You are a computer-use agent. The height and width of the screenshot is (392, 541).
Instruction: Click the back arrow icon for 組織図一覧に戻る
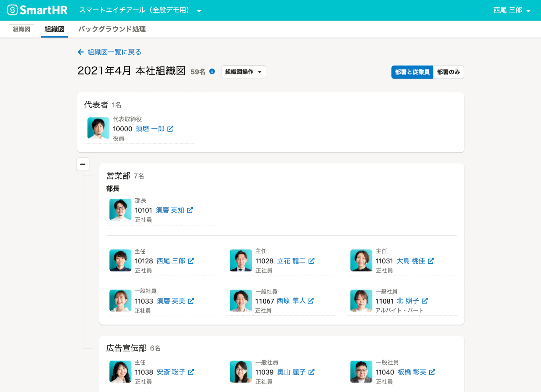(x=81, y=52)
